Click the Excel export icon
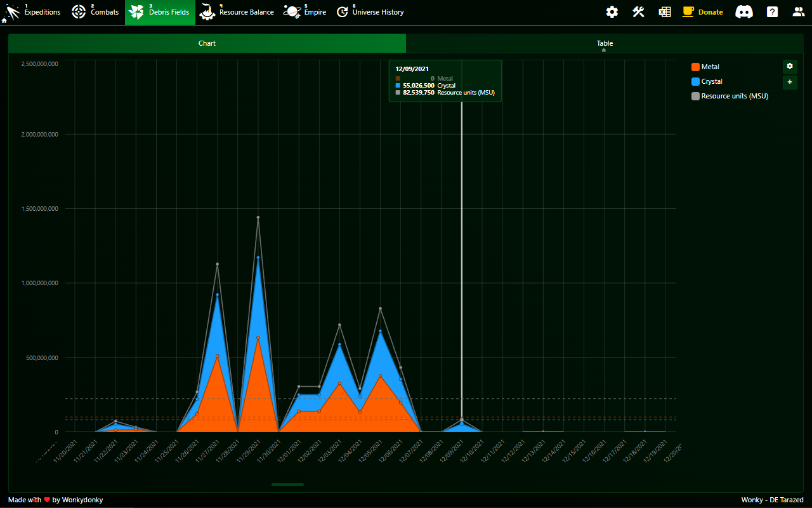 point(665,12)
